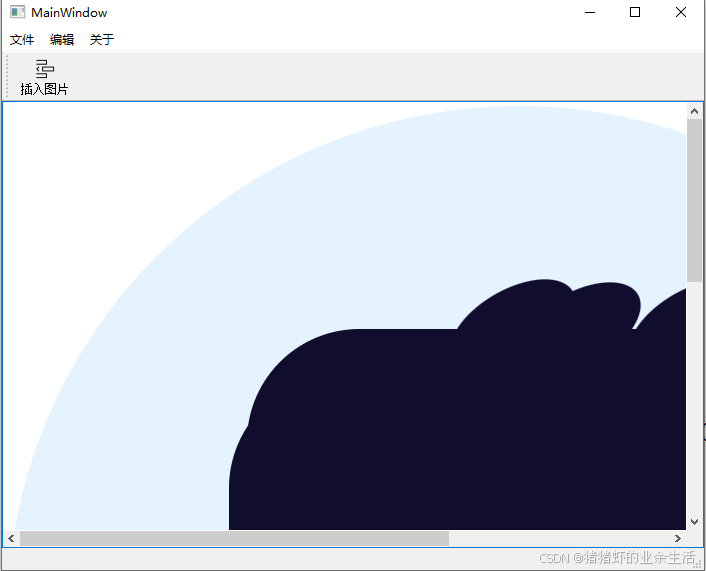Maximize the MainWindow window
706x571 pixels.
635,13
